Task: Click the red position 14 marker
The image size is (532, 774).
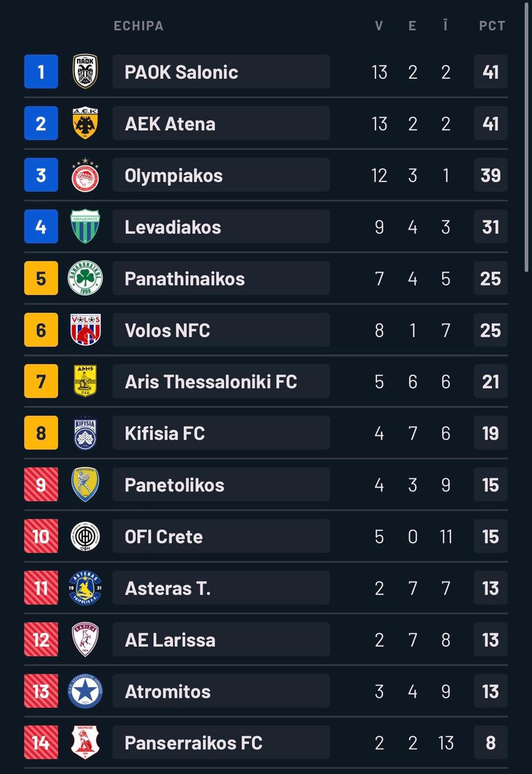Action: click(x=39, y=743)
